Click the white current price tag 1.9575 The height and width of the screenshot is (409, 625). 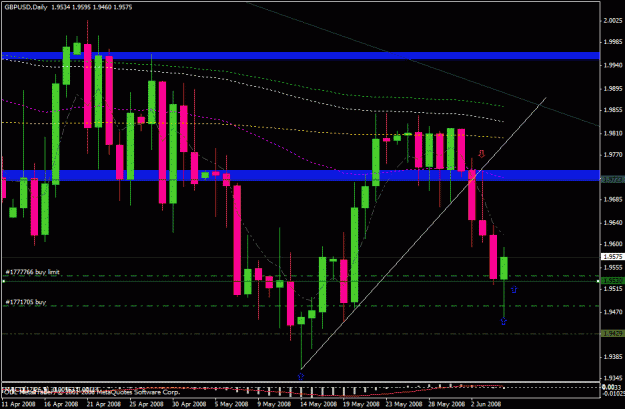click(613, 257)
